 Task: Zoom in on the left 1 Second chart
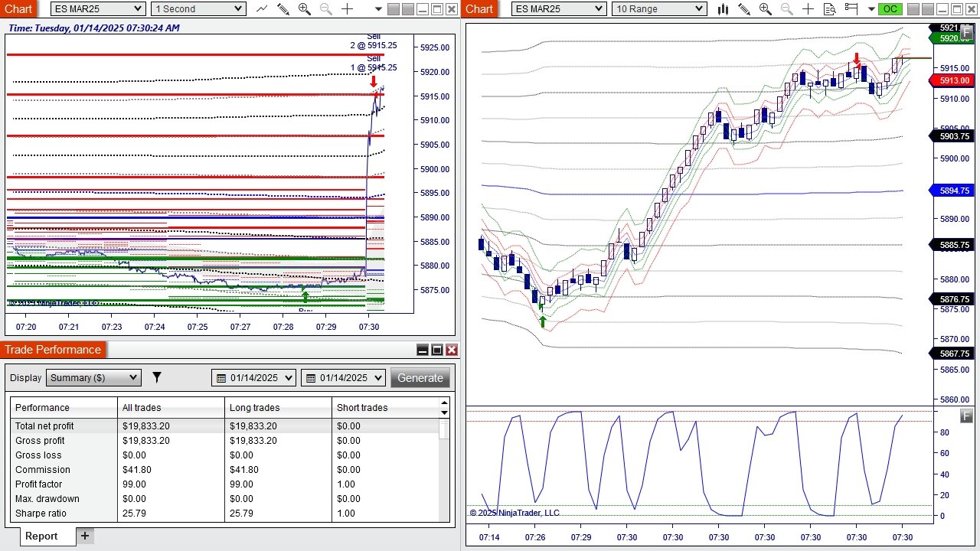(x=305, y=9)
